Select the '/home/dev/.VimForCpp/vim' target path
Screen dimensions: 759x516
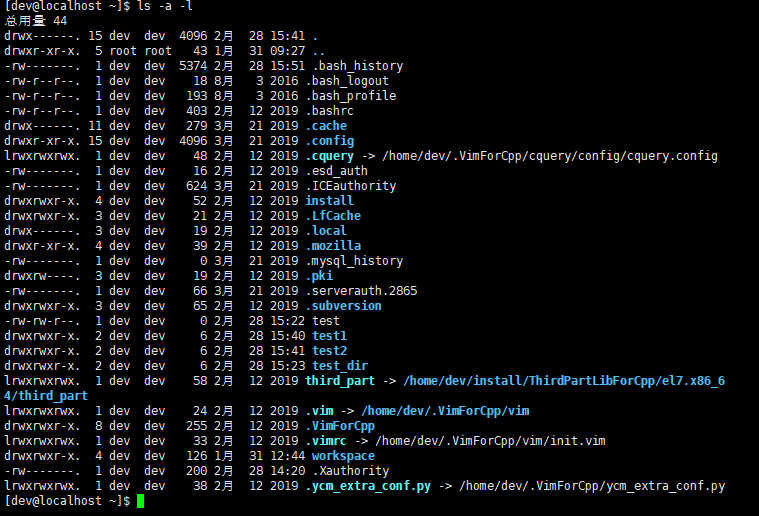pyautogui.click(x=445, y=411)
